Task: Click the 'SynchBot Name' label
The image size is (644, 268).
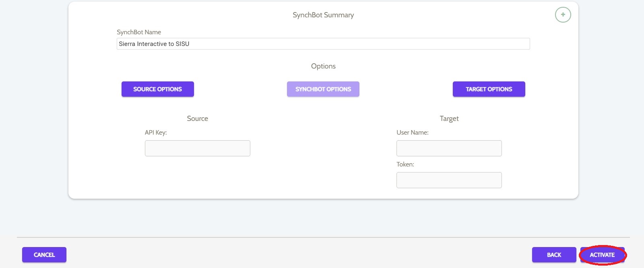Action: click(x=139, y=32)
